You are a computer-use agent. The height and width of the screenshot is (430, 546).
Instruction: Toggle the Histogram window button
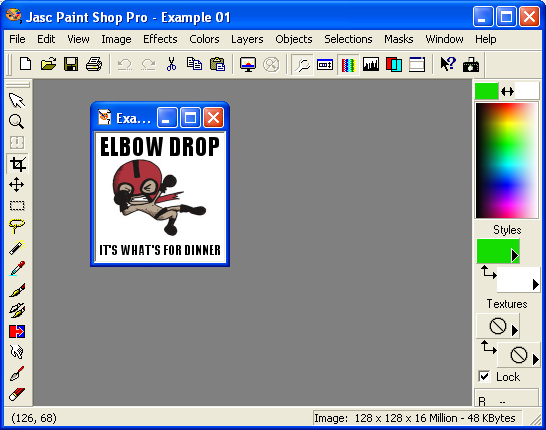pos(371,64)
